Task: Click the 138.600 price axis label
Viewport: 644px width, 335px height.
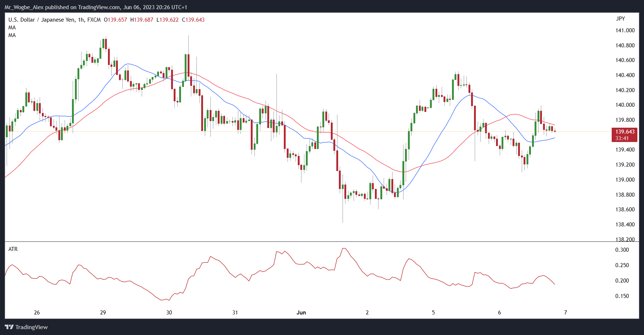Action: pos(625,210)
